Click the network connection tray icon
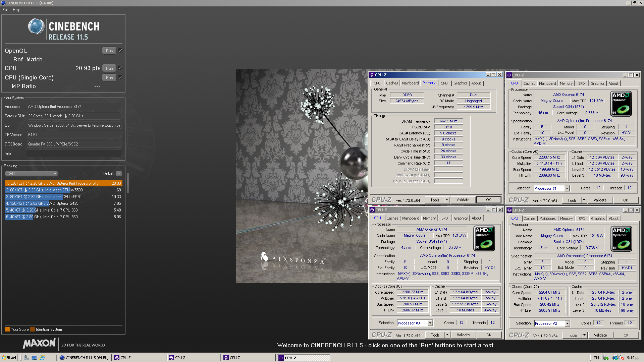The width and height of the screenshot is (644, 362). coord(615,358)
